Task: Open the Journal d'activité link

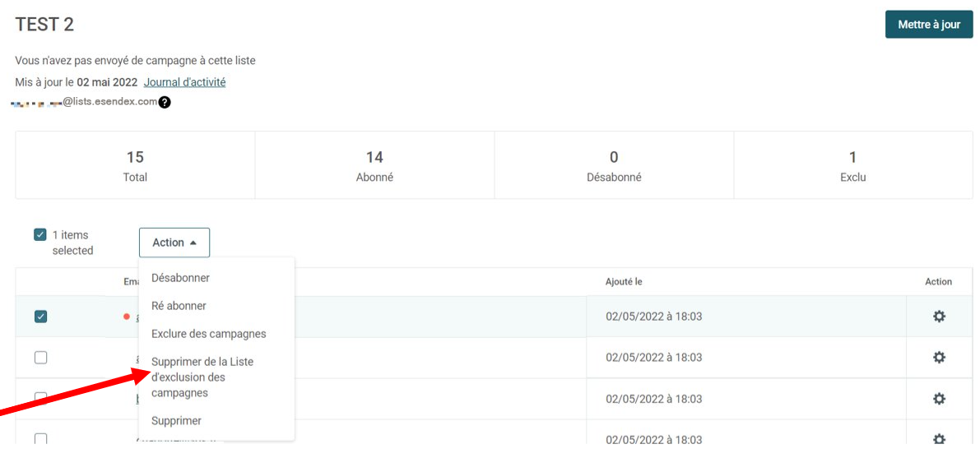Action: coord(184,82)
